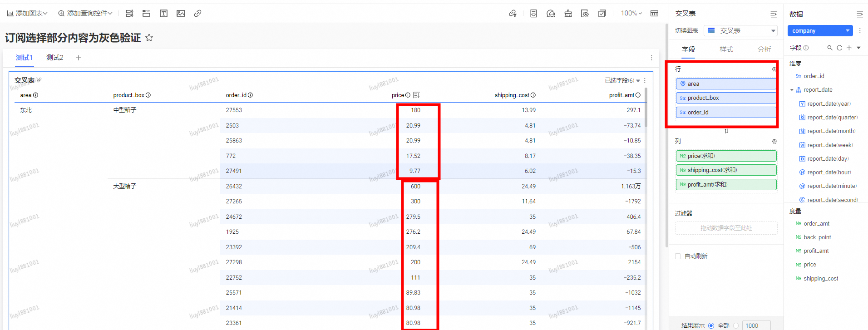Switch to the 测试2 tab
Image resolution: width=868 pixels, height=330 pixels.
click(54, 58)
